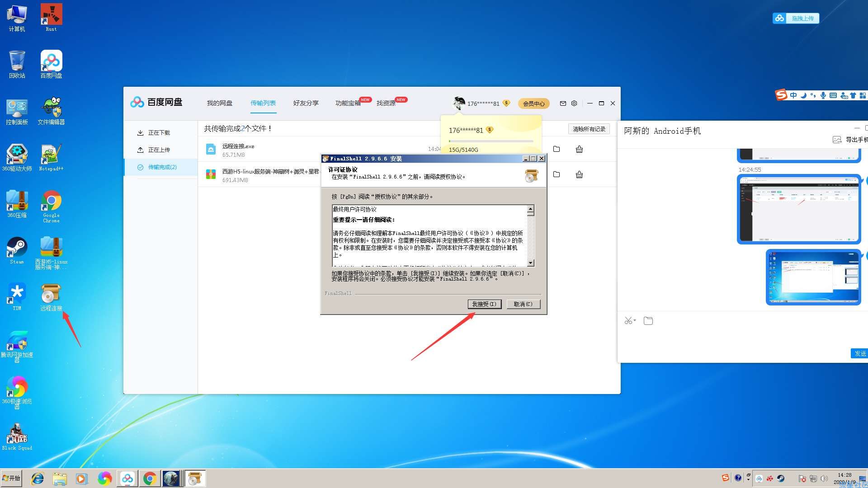Open the Rust desktop shortcut
This screenshot has height=488, width=868.
coord(51,18)
